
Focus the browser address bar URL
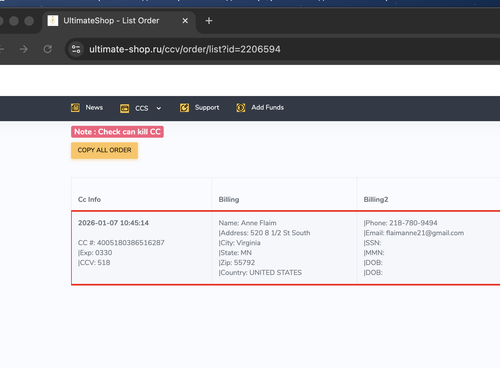tap(185, 49)
